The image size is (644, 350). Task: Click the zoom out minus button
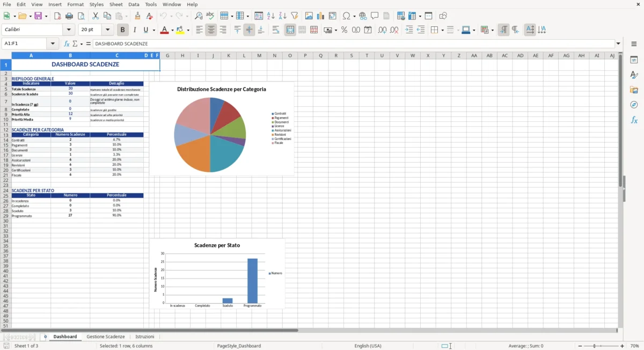[581, 346]
